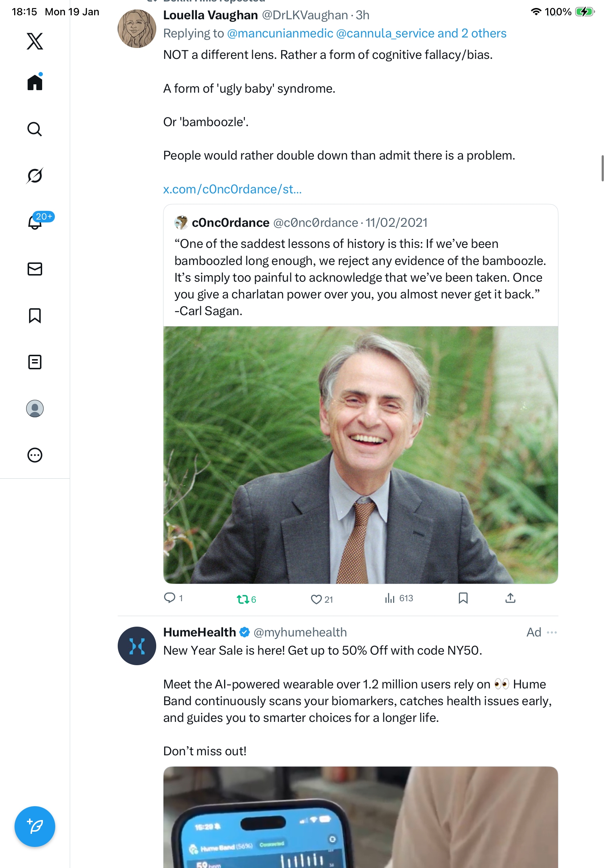Open Lists icon in sidebar
Viewport: 606px width, 868px height.
(35, 362)
